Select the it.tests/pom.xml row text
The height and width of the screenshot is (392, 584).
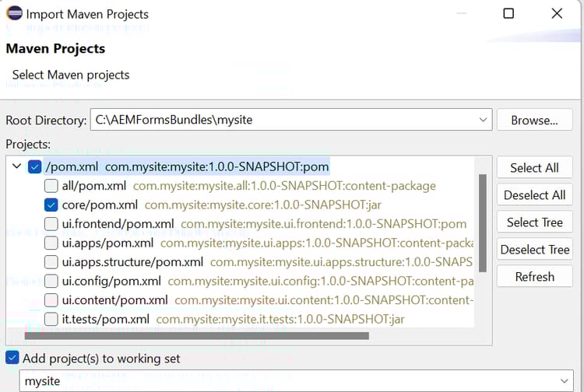(233, 319)
